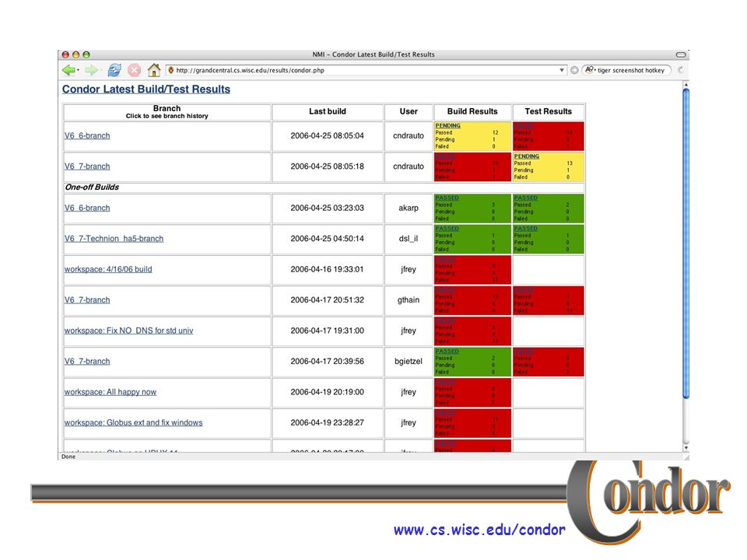Reload the page with refresh icon
The height and width of the screenshot is (560, 747).
click(x=114, y=71)
